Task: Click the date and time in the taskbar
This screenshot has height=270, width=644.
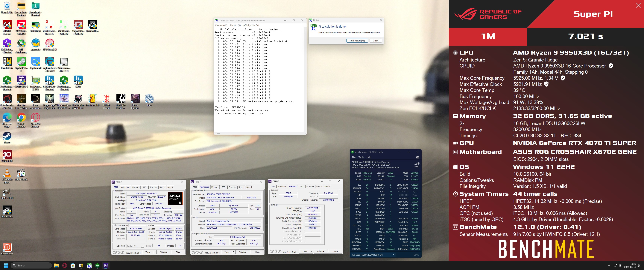Action: [x=630, y=265]
